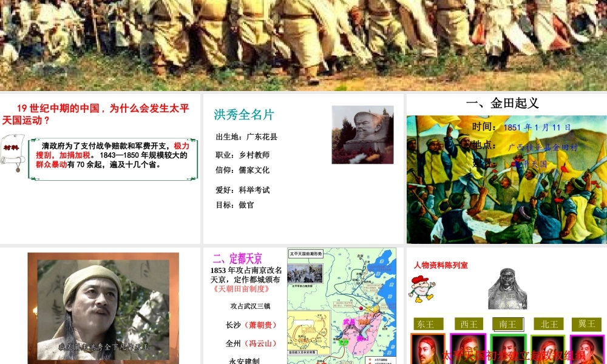Click the 东王 label box
Viewport: 607px width, 364px height.
[429, 324]
